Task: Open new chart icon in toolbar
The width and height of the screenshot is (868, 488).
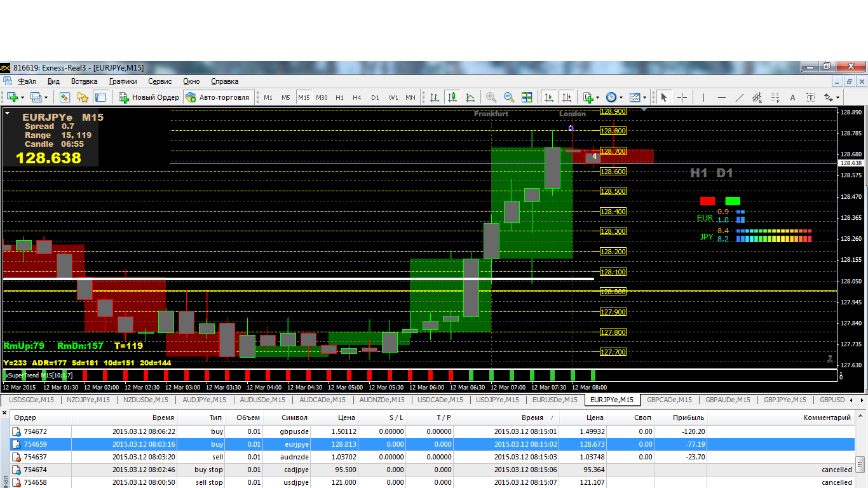Action: point(11,97)
